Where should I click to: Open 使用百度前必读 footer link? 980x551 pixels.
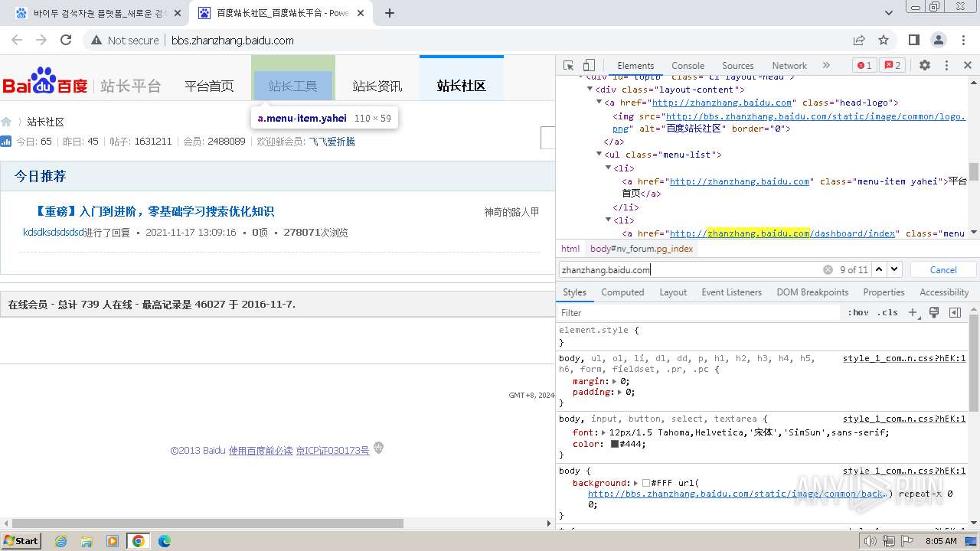point(260,451)
